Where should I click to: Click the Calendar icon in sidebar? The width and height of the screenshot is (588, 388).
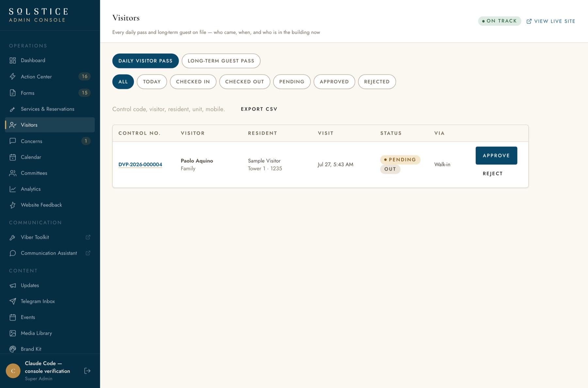click(x=13, y=157)
